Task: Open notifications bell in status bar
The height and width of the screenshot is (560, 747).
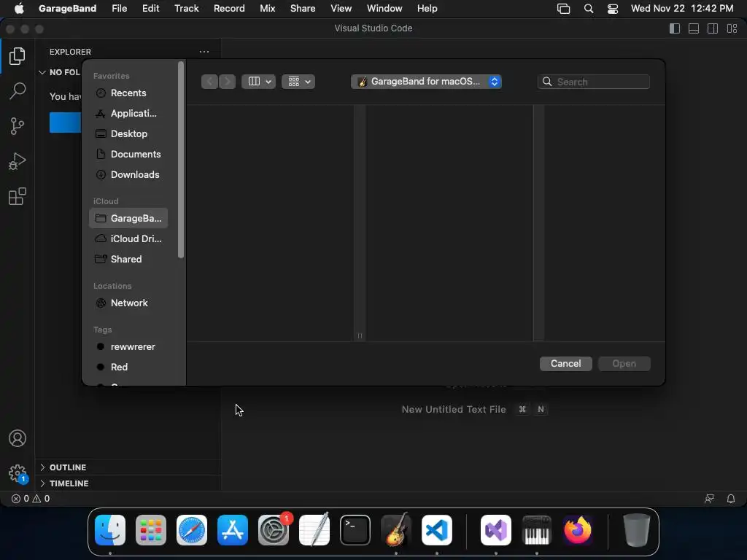Action: (731, 499)
